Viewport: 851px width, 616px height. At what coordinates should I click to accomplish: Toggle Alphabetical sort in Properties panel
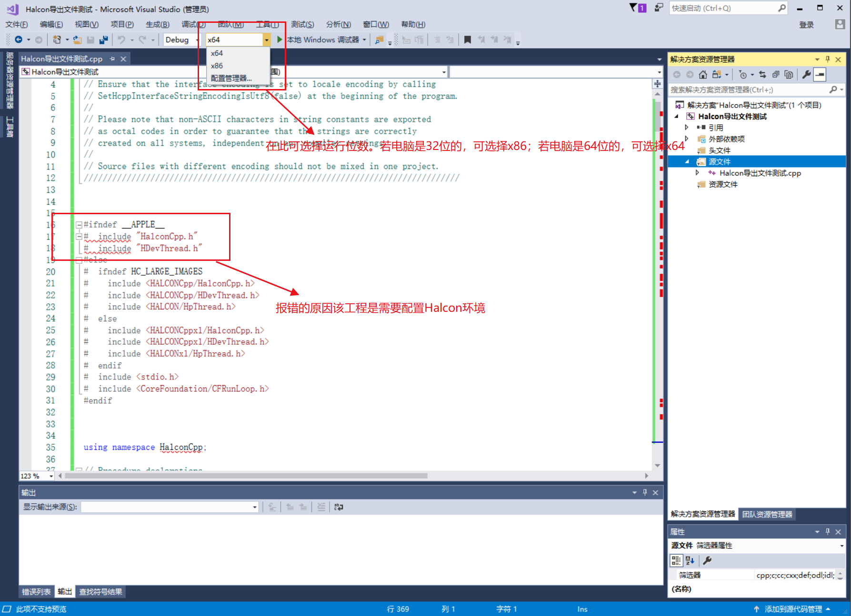[x=690, y=560]
